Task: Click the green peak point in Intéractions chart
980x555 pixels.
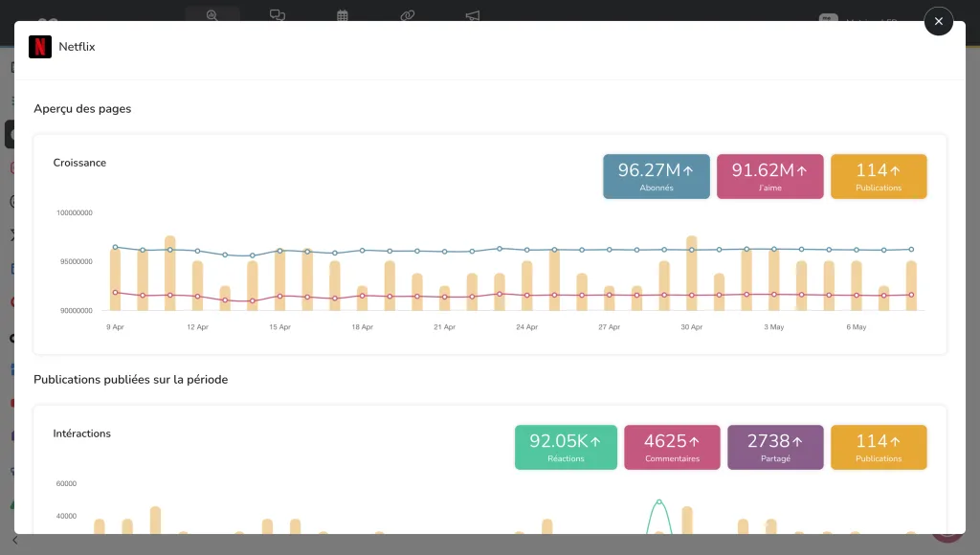Action: tap(658, 501)
